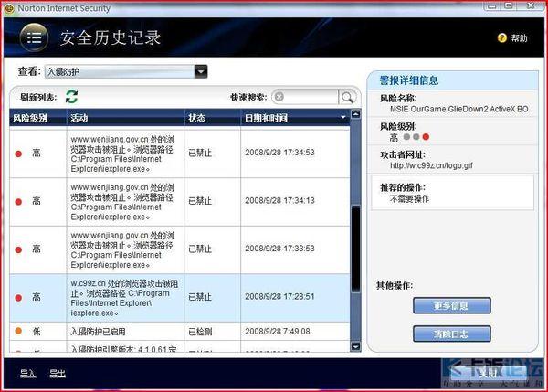Click the 关闭 button at bottom right
The width and height of the screenshot is (548, 392).
[489, 374]
